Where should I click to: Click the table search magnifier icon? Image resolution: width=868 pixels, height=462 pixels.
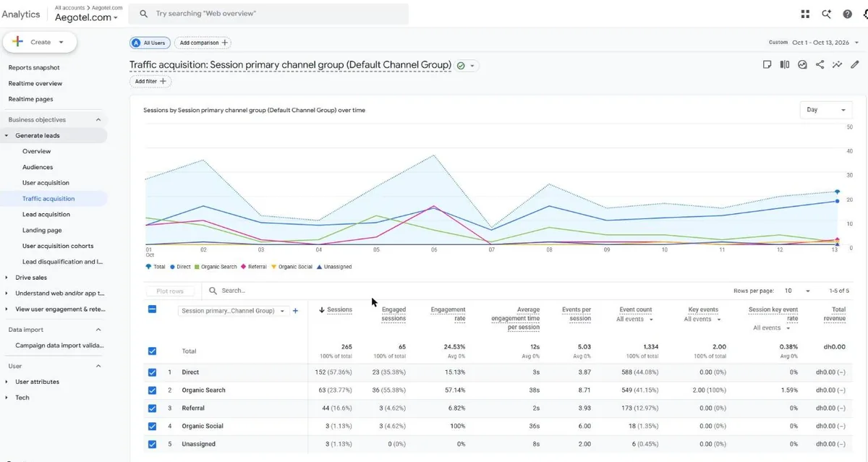coord(213,291)
